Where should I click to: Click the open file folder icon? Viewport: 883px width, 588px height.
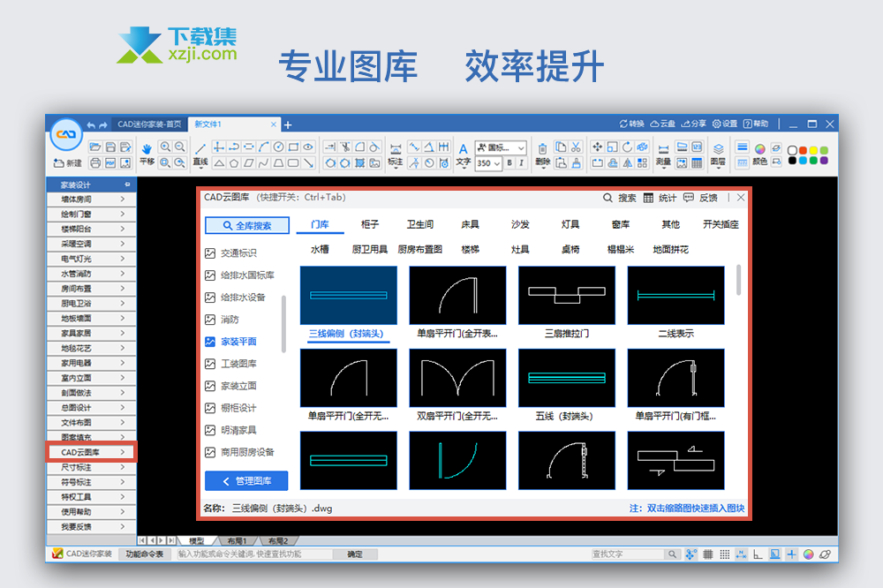point(95,147)
